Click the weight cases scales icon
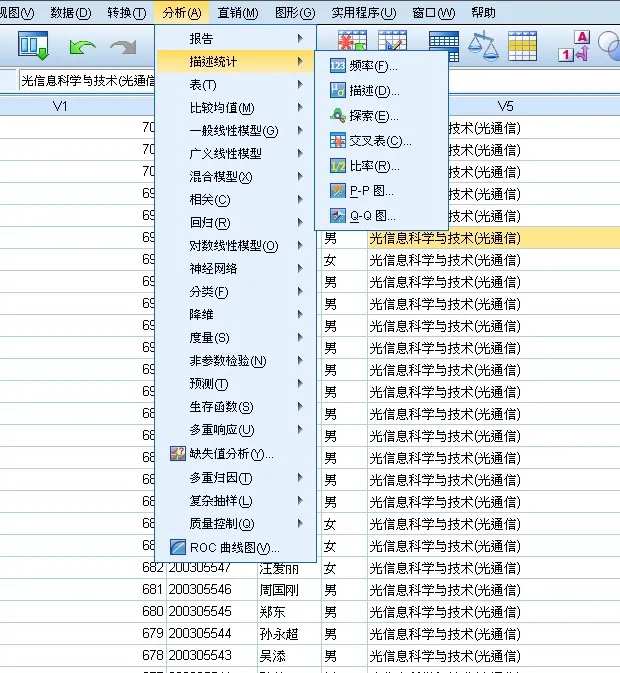 point(483,45)
